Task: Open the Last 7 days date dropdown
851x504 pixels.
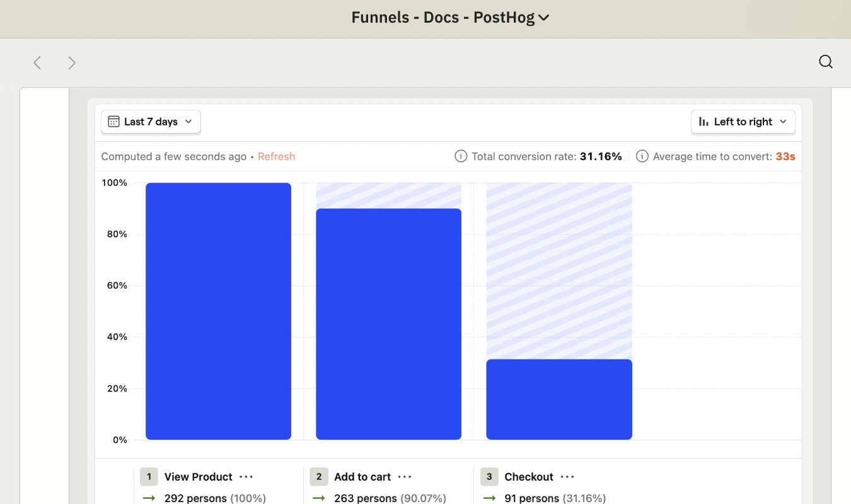Action: (x=150, y=122)
